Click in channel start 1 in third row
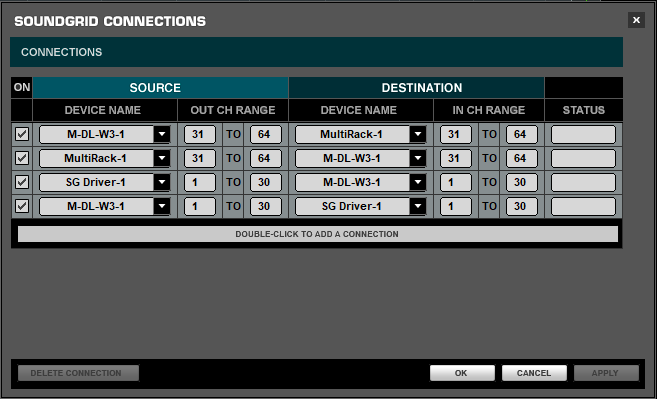The width and height of the screenshot is (657, 399). click(456, 182)
